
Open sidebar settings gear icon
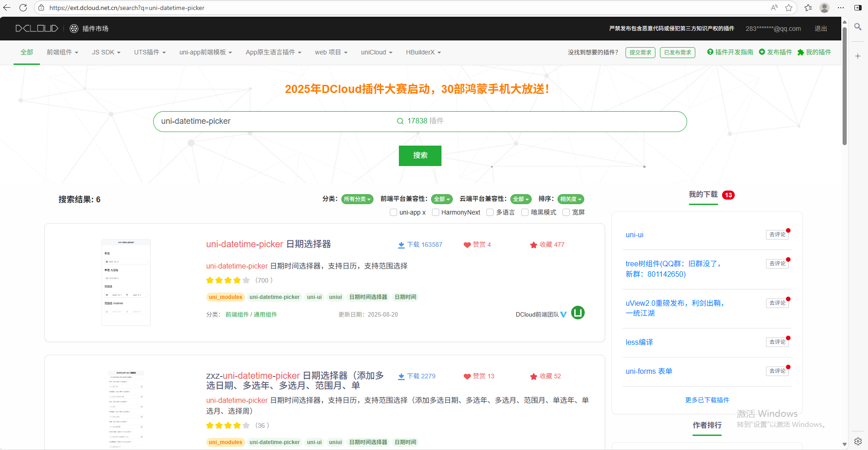click(858, 441)
